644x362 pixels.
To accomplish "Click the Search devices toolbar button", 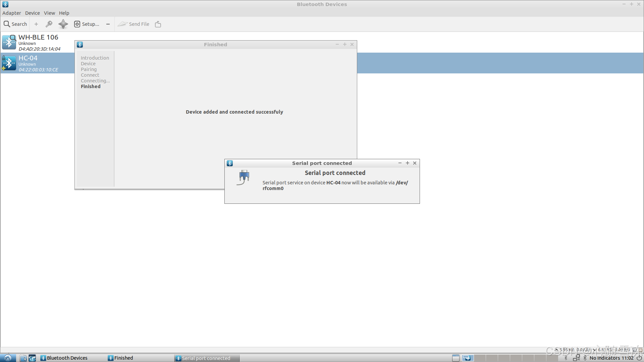I will pos(15,24).
